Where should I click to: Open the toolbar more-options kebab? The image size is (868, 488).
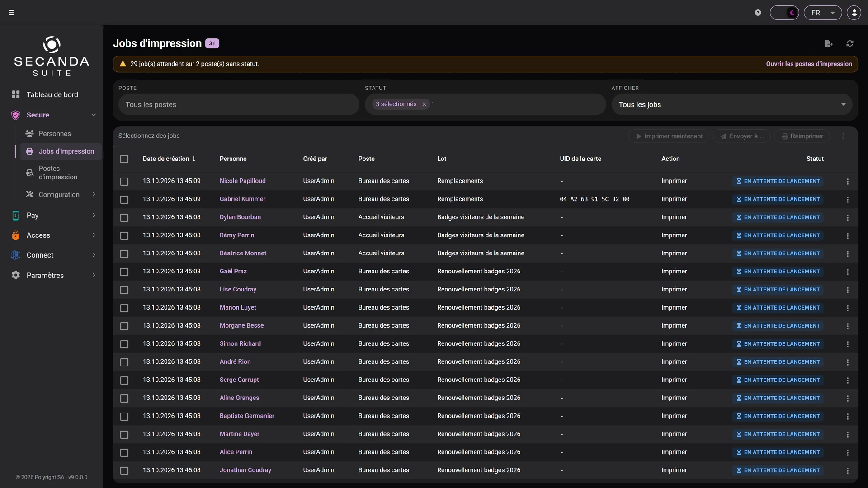(843, 136)
